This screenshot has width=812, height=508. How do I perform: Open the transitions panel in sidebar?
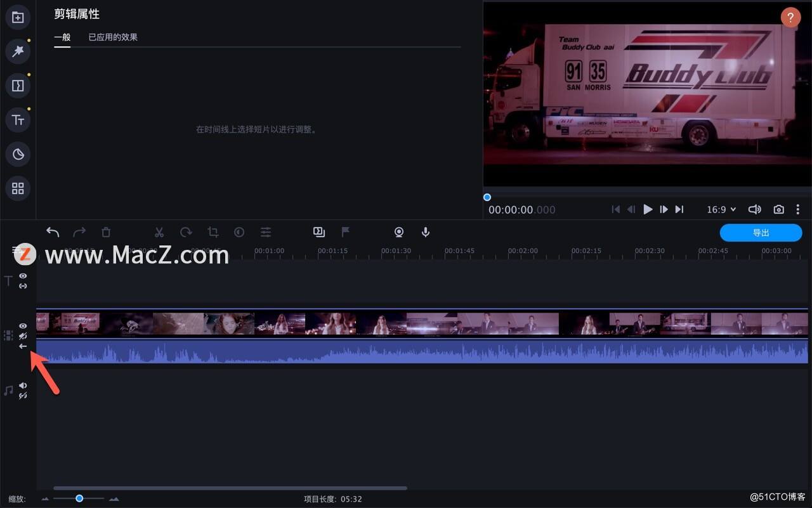(x=18, y=86)
